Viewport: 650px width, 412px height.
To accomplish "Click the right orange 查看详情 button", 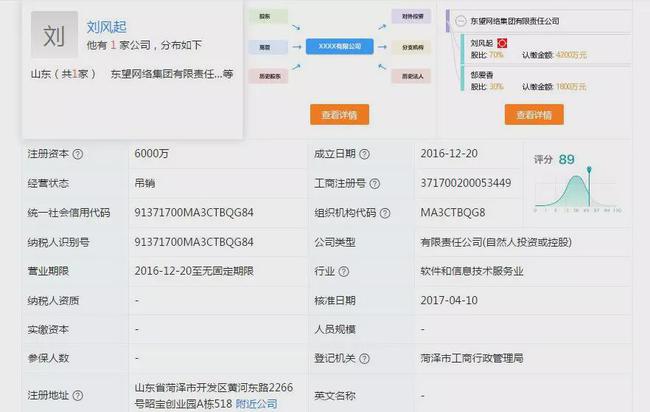I will click(532, 114).
